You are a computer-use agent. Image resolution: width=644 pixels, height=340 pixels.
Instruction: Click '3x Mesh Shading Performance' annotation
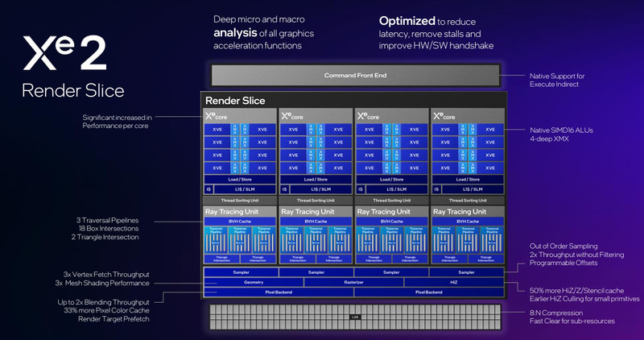click(x=102, y=284)
